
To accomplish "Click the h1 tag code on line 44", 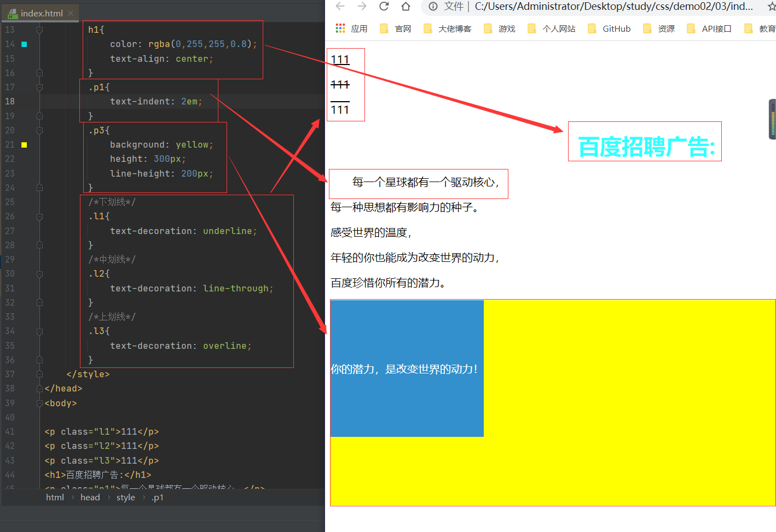I will coord(98,475).
